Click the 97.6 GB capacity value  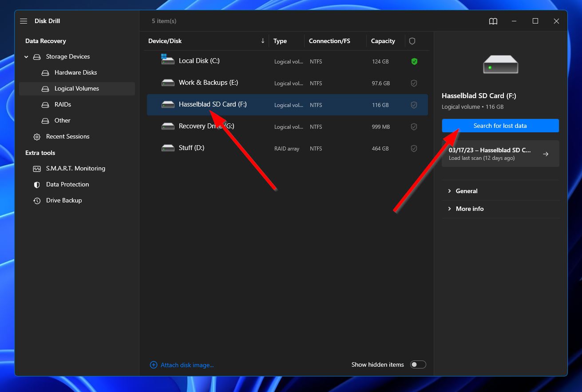tap(381, 83)
